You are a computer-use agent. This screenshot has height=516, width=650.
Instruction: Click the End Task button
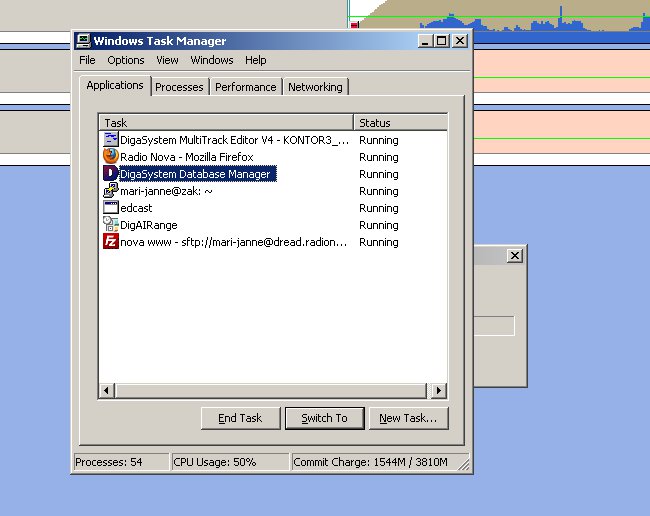point(240,418)
